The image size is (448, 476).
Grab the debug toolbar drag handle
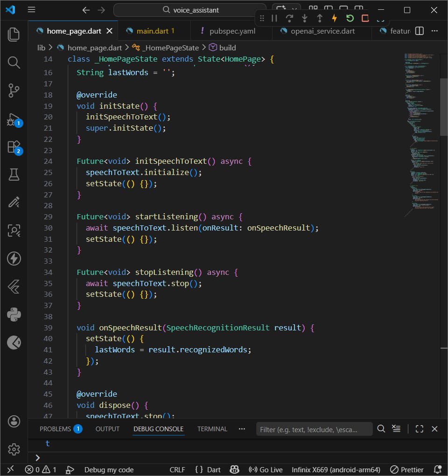[x=262, y=18]
